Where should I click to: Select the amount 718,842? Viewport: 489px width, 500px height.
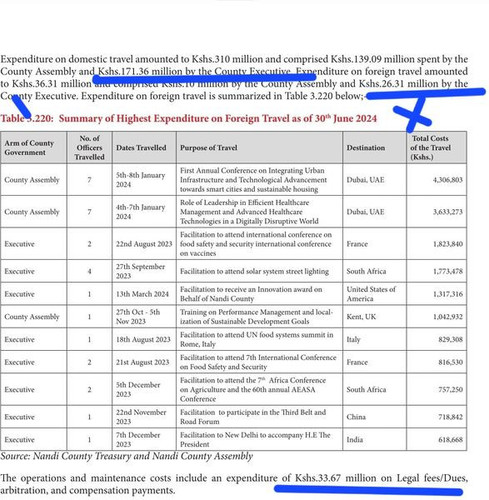click(x=450, y=417)
